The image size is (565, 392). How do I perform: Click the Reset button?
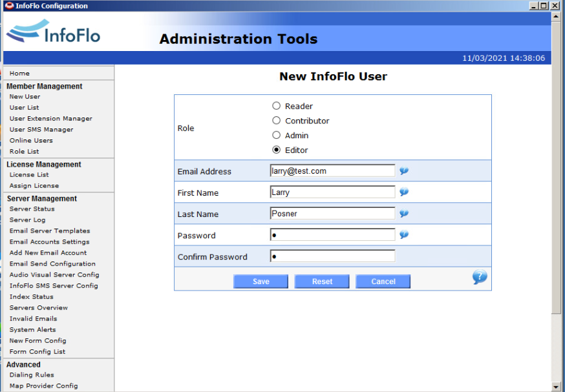click(322, 282)
